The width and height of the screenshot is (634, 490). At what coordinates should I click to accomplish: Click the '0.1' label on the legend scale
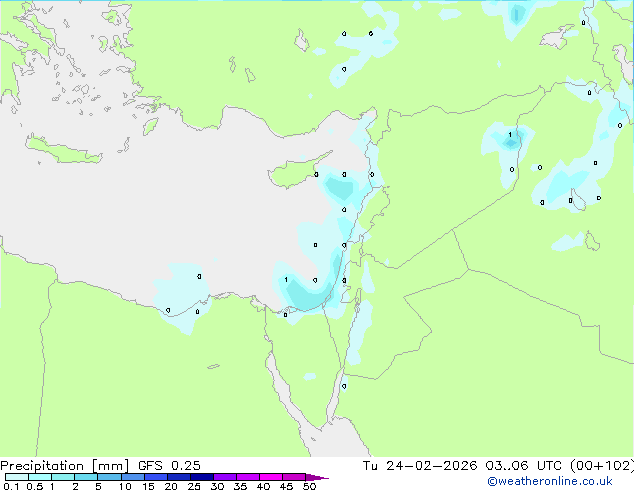(x=11, y=486)
